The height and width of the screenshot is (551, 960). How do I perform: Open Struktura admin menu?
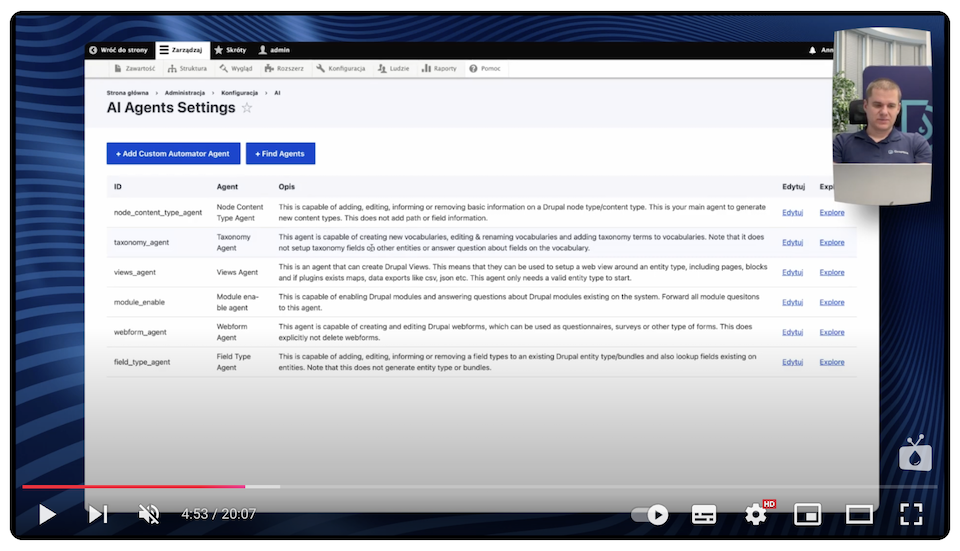[187, 69]
